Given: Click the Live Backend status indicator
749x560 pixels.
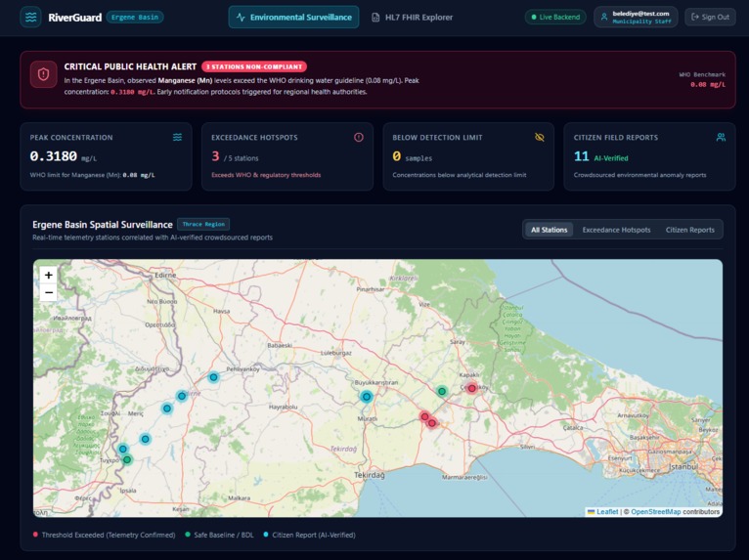Looking at the screenshot, I should 555,18.
